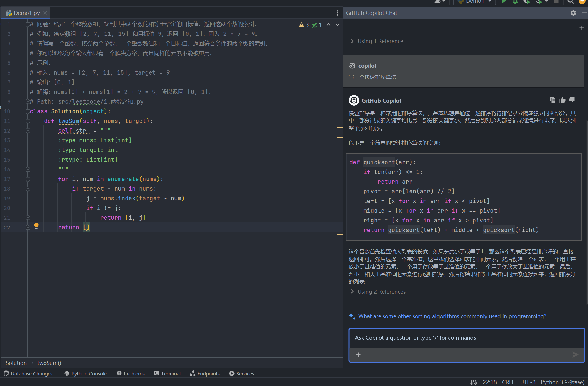Click the Solution breadcrumb

pos(16,363)
